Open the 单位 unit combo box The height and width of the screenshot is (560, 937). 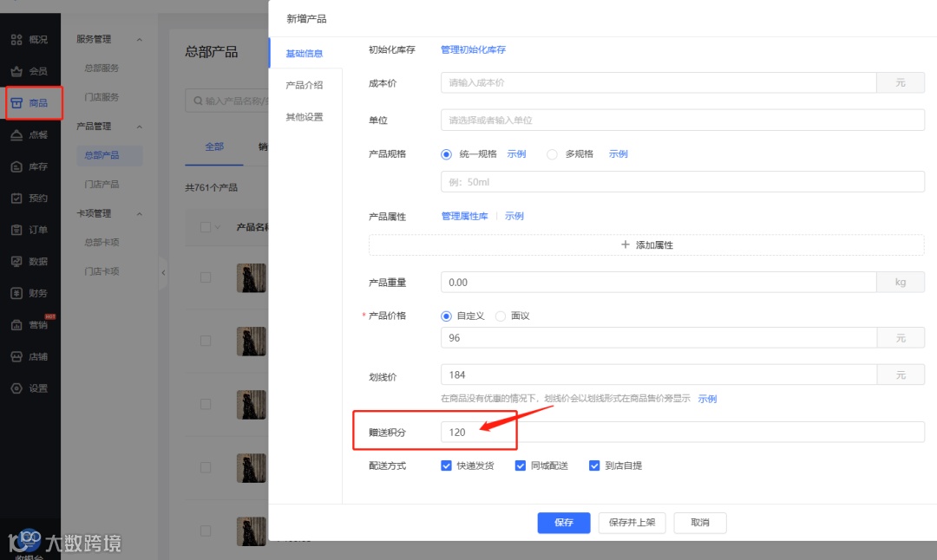pyautogui.click(x=683, y=120)
